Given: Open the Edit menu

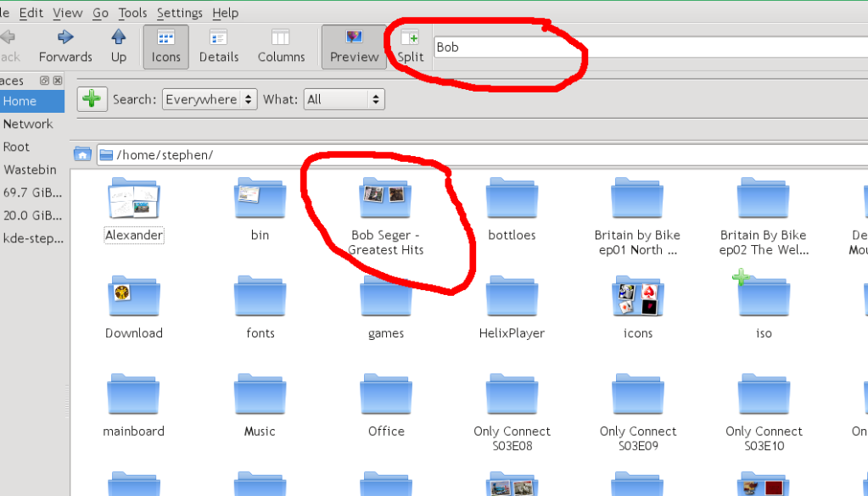Looking at the screenshot, I should [x=31, y=13].
